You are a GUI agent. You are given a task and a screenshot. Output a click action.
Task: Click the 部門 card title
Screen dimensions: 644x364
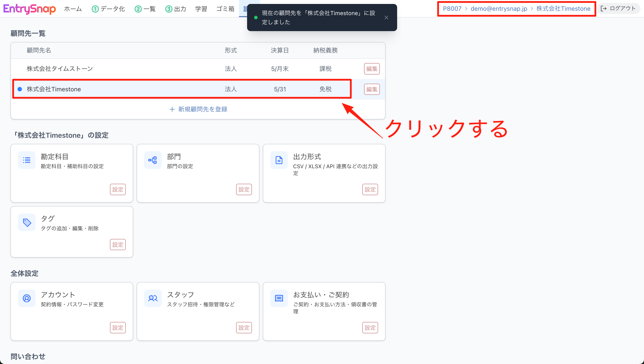[174, 157]
